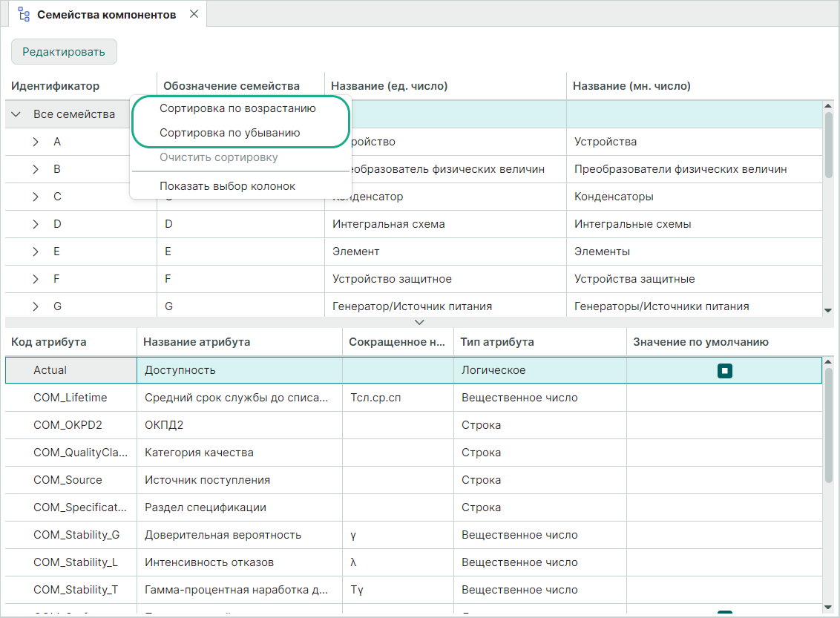Collapse the panel using the splitter chevron
840x618 pixels.
coord(419,322)
